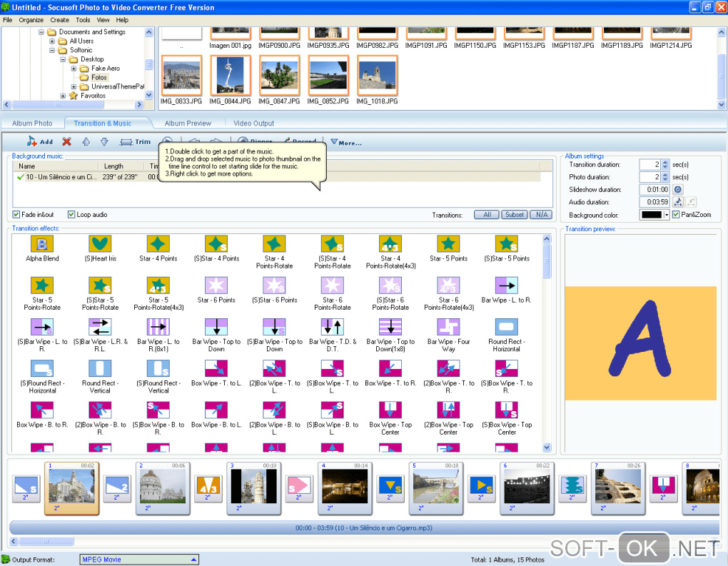
Task: Delete music with the red X icon
Action: tap(67, 141)
